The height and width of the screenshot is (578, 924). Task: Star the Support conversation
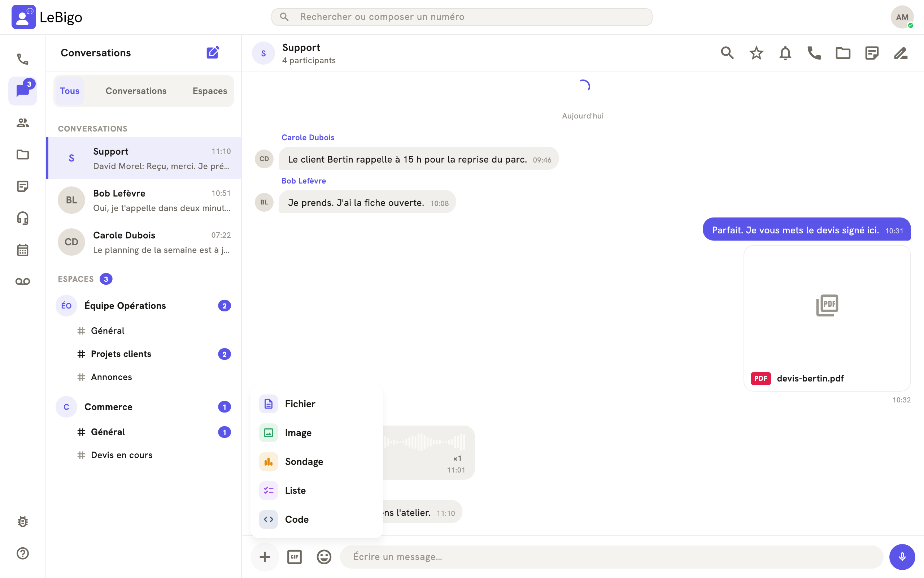756,53
